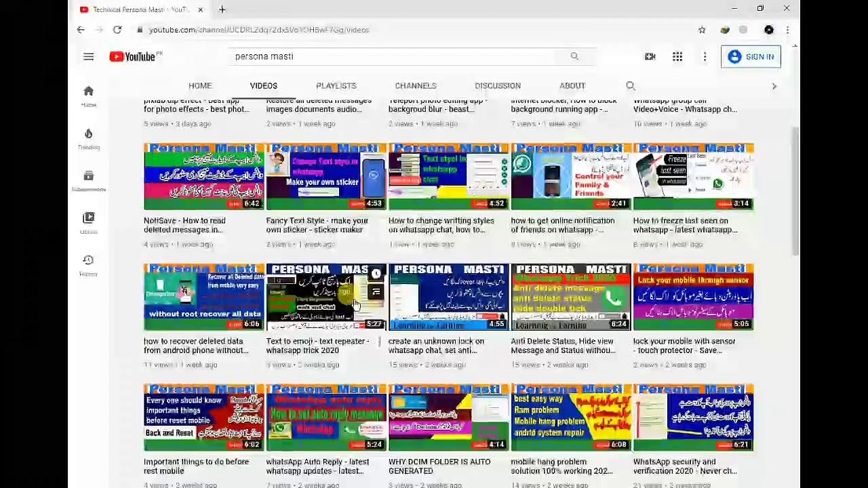Play the Important things before reset mobile thumbnail
Image resolution: width=868 pixels, height=488 pixels.
[204, 418]
